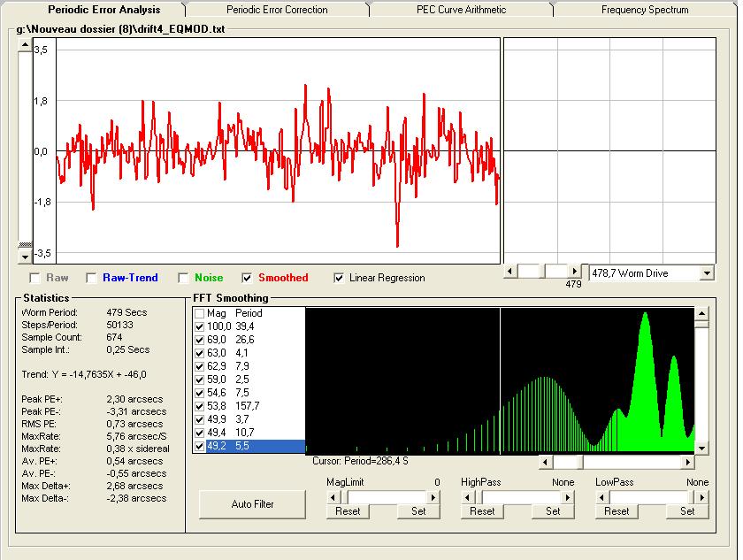Open PEC Curve Arithmetic tab
This screenshot has height=560, width=743.
pos(461,10)
